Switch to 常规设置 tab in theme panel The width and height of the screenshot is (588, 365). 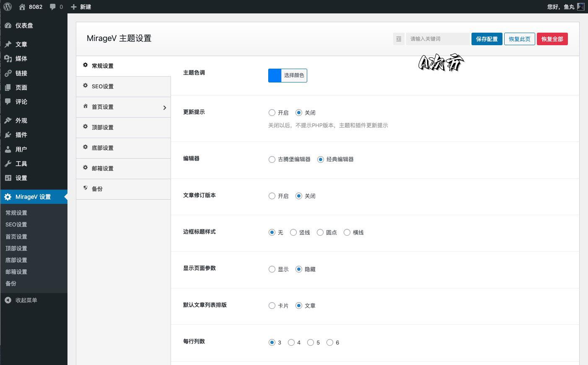pyautogui.click(x=123, y=66)
